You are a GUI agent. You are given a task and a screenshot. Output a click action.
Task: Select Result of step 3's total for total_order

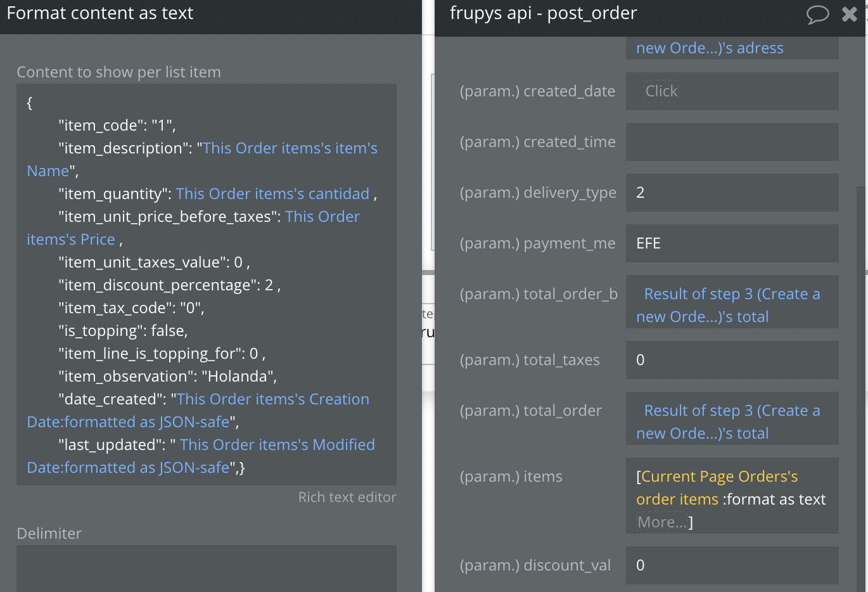731,421
